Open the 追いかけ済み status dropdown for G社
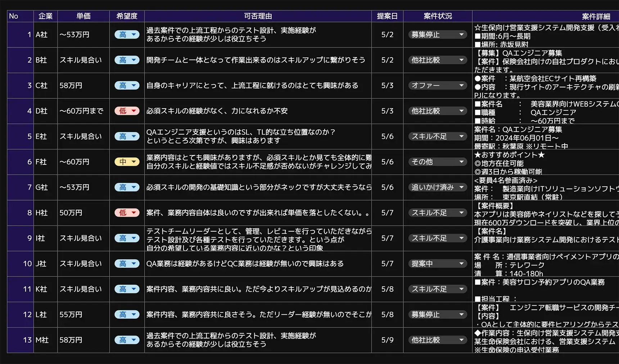Image resolution: width=619 pixels, height=364 pixels. coord(438,187)
